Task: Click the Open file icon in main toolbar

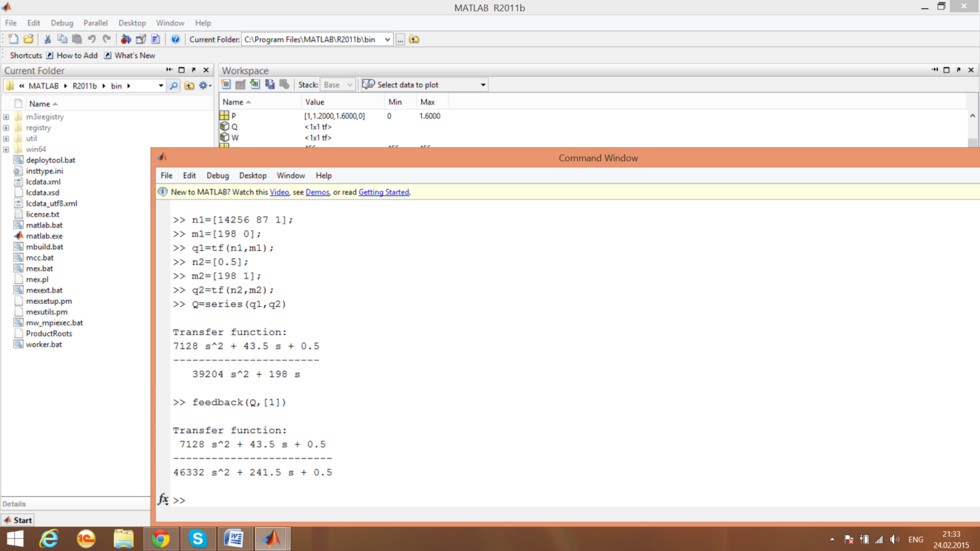Action: click(28, 39)
